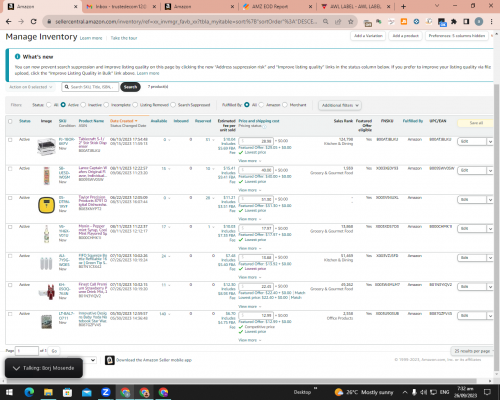Image resolution: width=500 pixels, height=400 pixels.
Task: Open the Chrome extensions puzzle icon
Action: [x=454, y=22]
